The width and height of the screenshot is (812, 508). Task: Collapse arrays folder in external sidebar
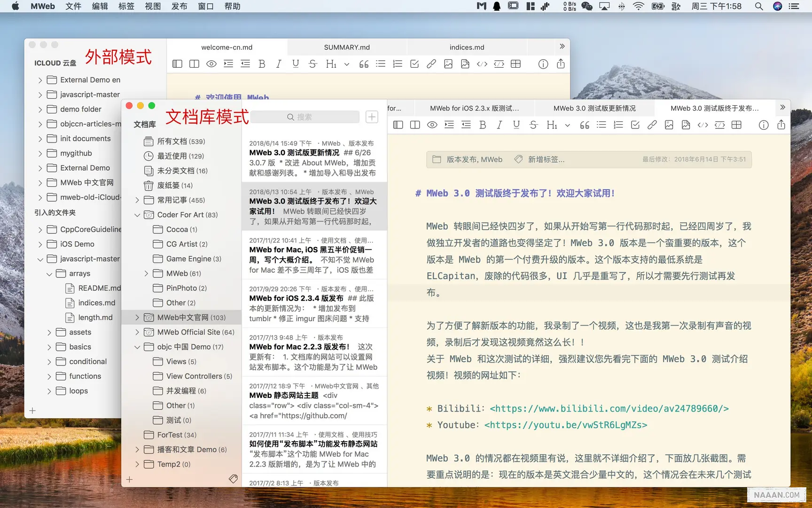49,274
